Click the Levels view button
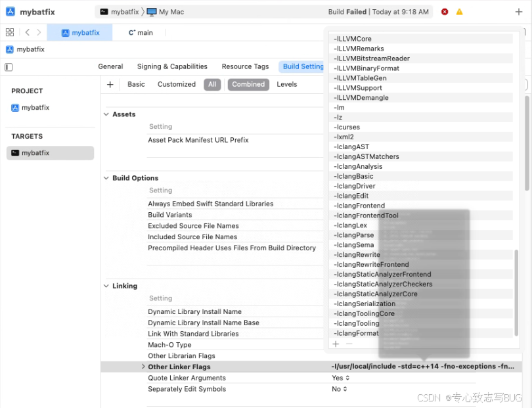The height and width of the screenshot is (408, 532). 286,84
